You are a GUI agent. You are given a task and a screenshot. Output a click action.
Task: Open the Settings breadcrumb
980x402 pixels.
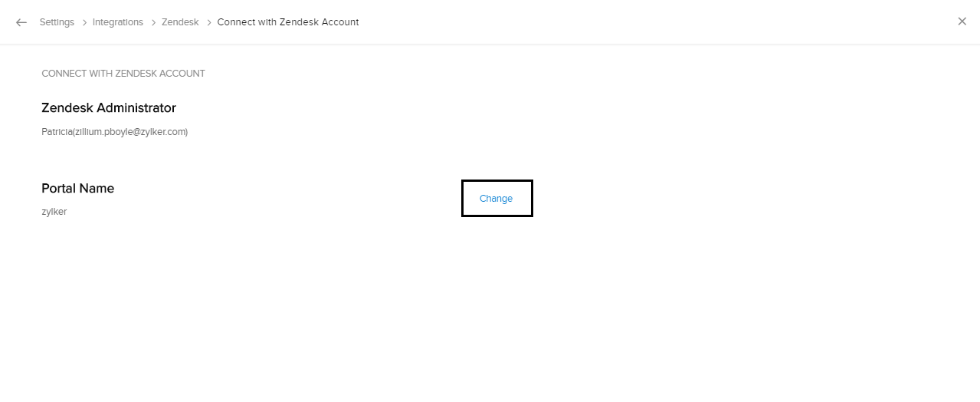click(57, 22)
